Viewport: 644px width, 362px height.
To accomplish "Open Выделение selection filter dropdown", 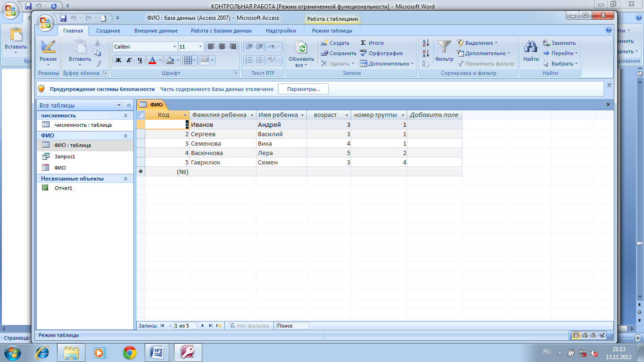I will point(477,43).
